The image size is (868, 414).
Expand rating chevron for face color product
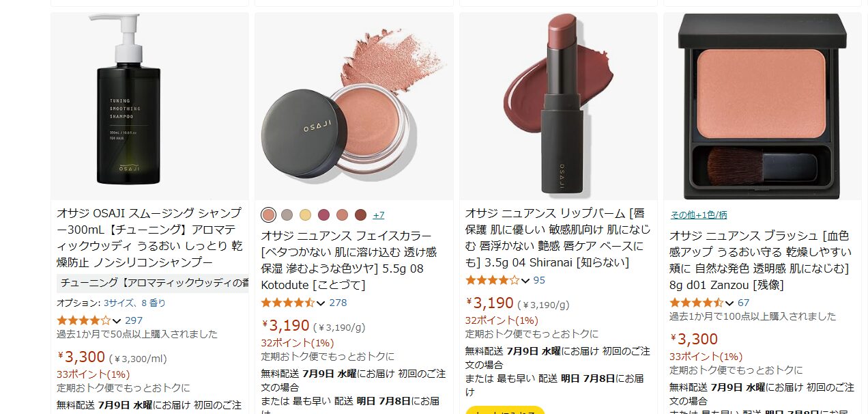[x=321, y=303]
